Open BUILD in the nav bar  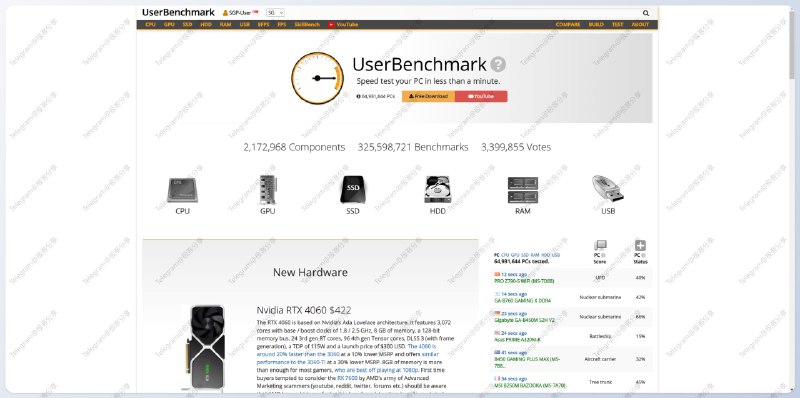596,24
